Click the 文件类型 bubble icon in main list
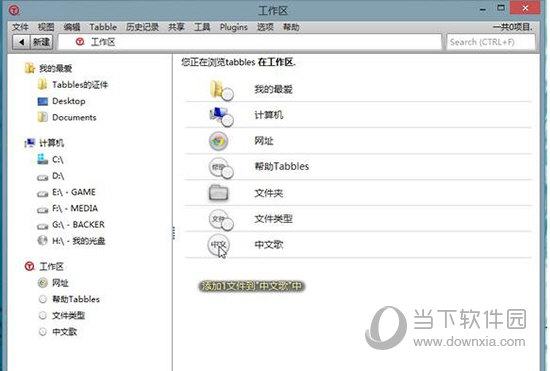Image resolution: width=550 pixels, height=371 pixels. 221,220
